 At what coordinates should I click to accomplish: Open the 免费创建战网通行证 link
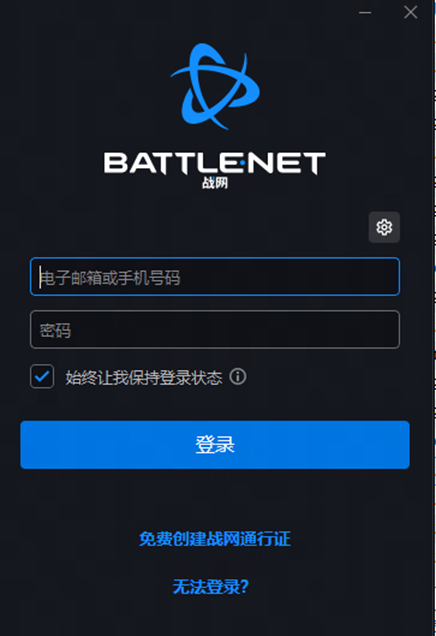pos(215,539)
